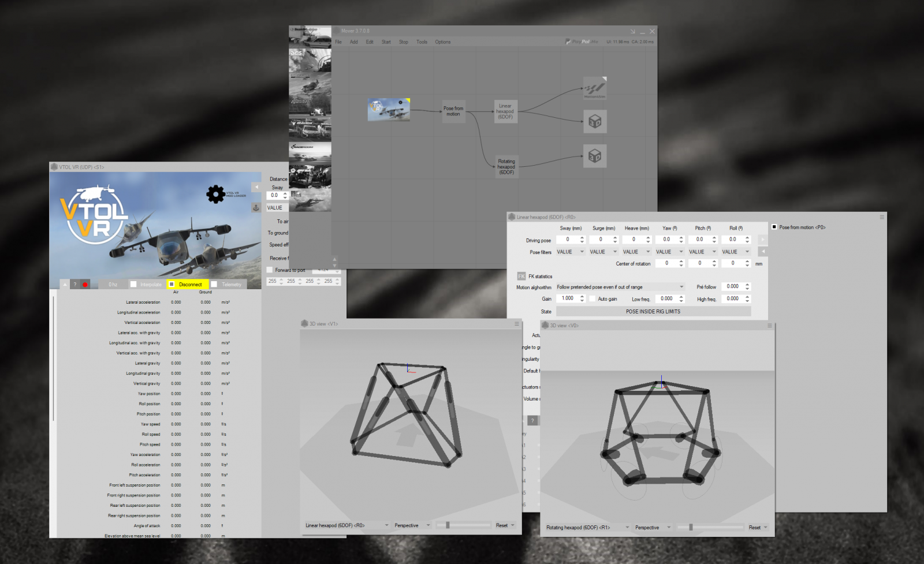Click the Pose from motion node

(x=453, y=111)
